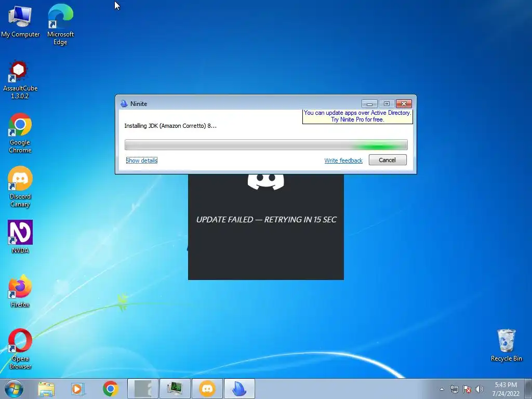Click Show desktop strip at taskbar end
532x399 pixels.
[528, 389]
